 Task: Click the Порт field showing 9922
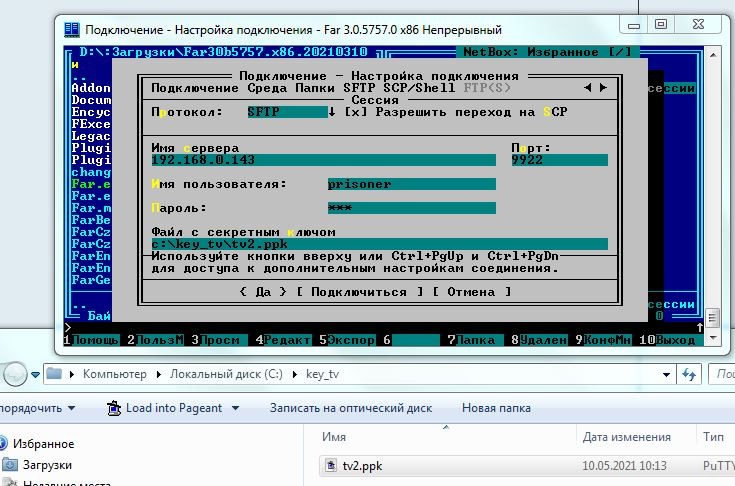558,160
